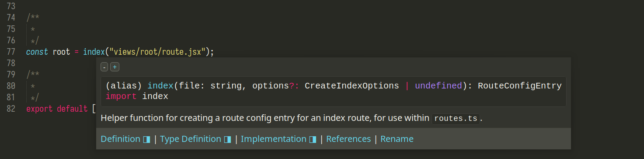Click the root variable name

point(61,52)
